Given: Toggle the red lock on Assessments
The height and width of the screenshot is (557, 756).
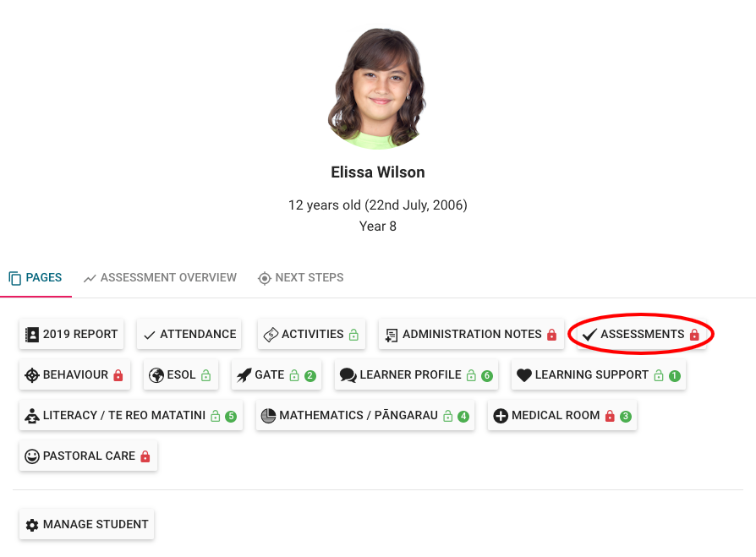Looking at the screenshot, I should (x=693, y=334).
